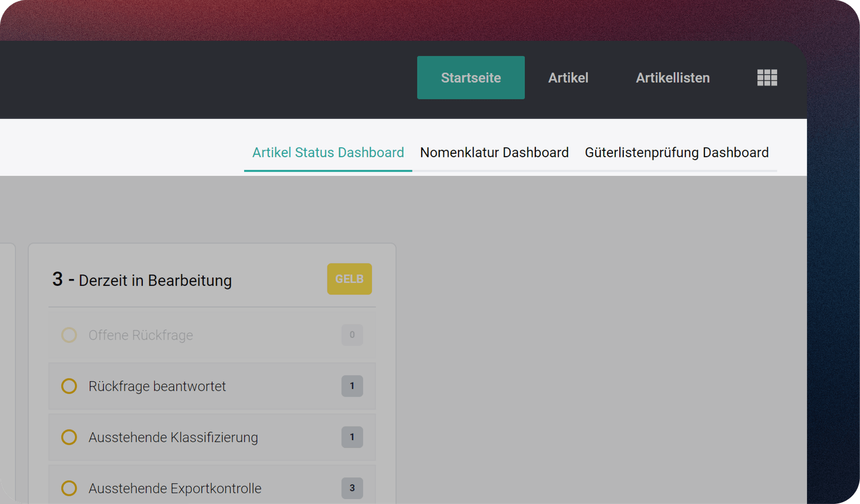Select the Artikel Status Dashboard tab
Image resolution: width=860 pixels, height=504 pixels.
[328, 152]
